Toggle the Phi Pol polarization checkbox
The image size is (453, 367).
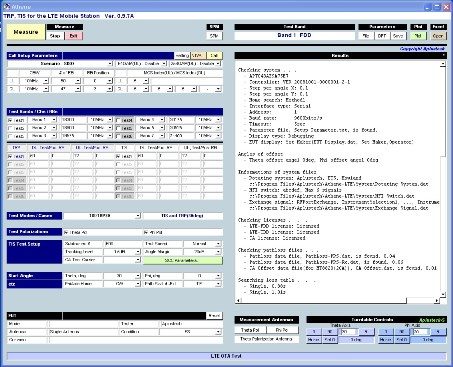(146, 232)
